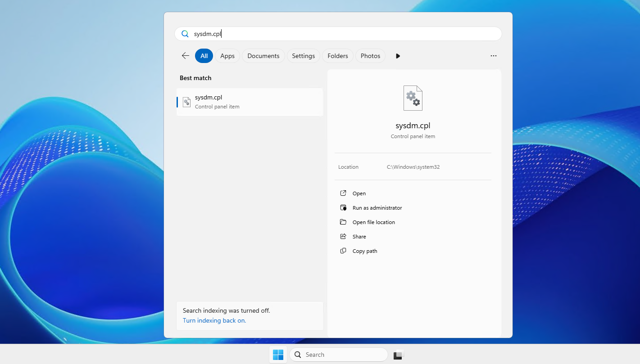Click the Open icon in the actions list
640x364 pixels.
click(x=343, y=193)
